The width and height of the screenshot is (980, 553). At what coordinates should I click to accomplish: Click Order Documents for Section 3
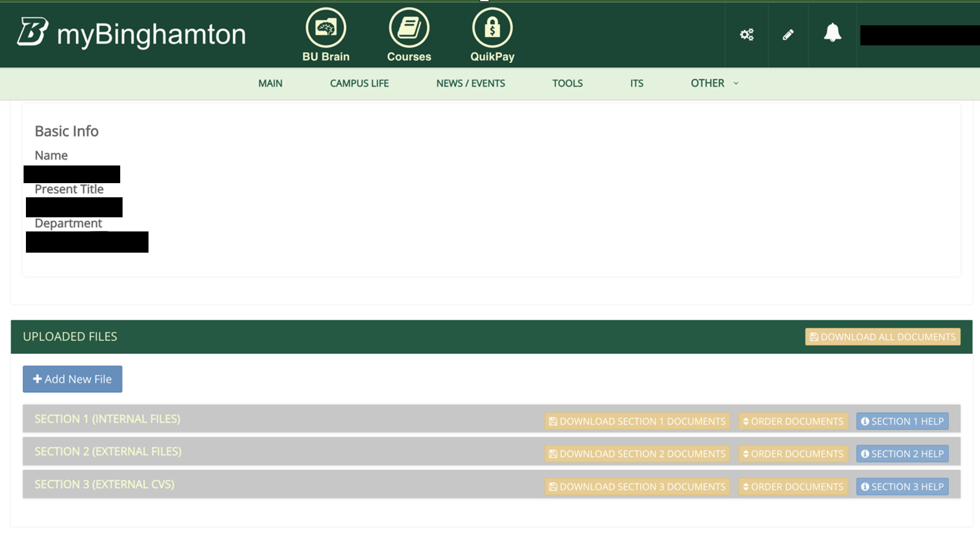click(x=793, y=486)
